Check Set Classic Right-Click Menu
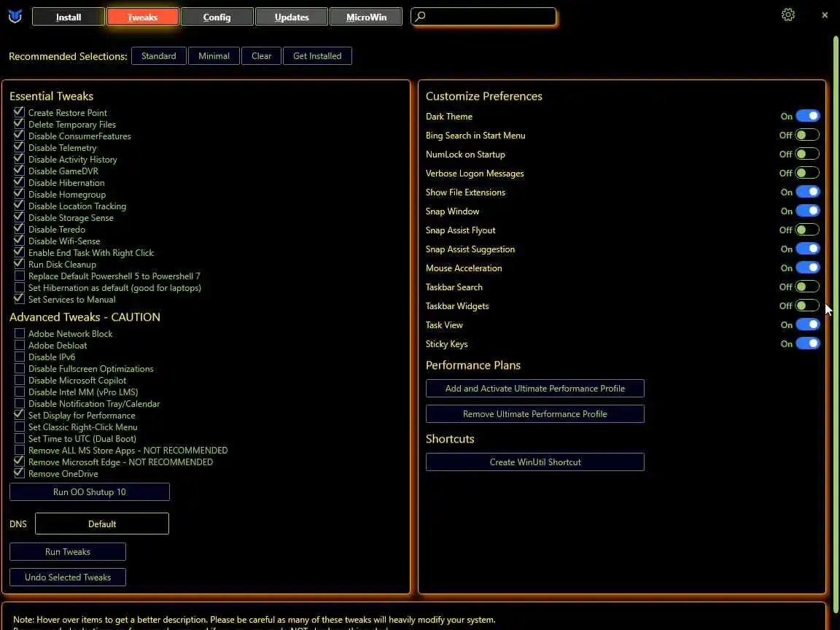The height and width of the screenshot is (630, 840). pos(19,427)
